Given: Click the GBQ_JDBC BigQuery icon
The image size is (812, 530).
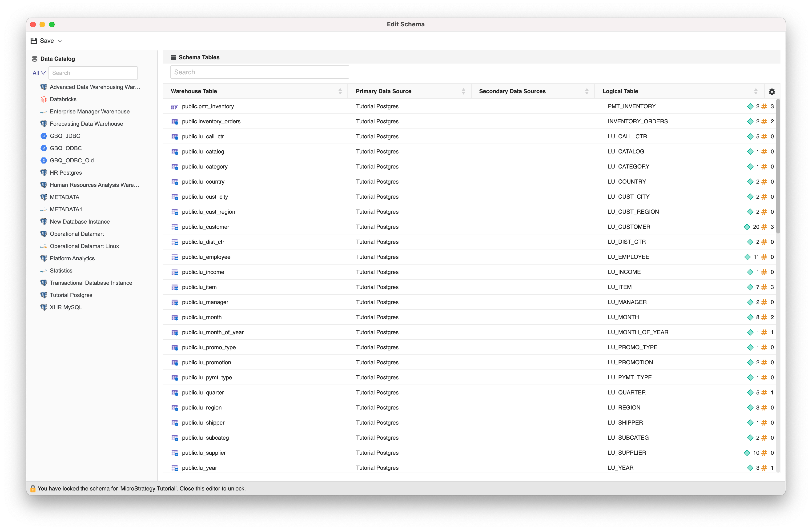Looking at the screenshot, I should tap(44, 136).
